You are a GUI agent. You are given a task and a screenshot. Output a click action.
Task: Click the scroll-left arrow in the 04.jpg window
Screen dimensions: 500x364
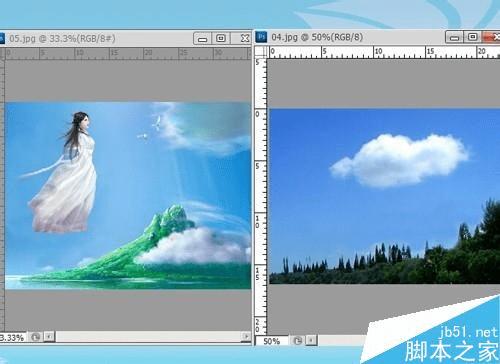tap(311, 340)
